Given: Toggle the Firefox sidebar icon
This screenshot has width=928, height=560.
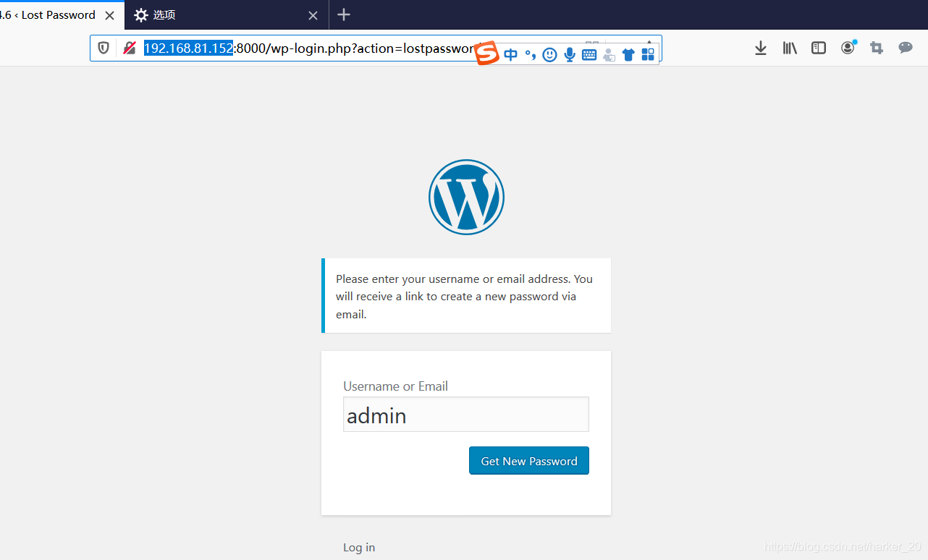Looking at the screenshot, I should coord(819,48).
